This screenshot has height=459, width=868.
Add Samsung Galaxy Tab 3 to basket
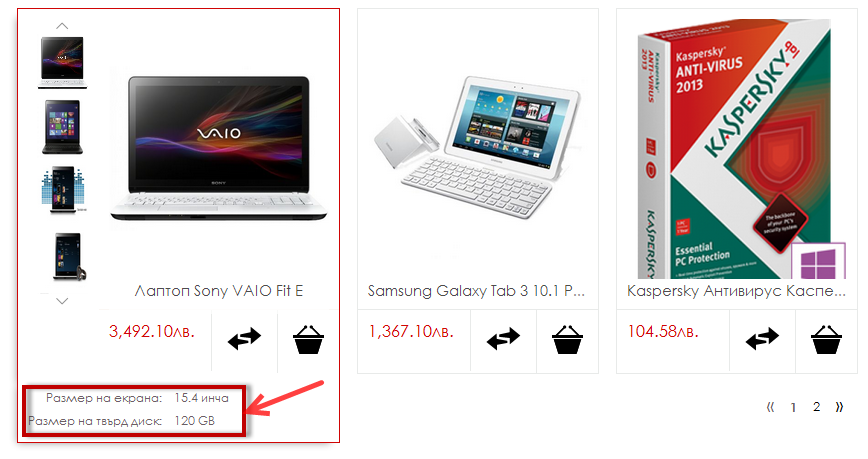[x=567, y=339]
